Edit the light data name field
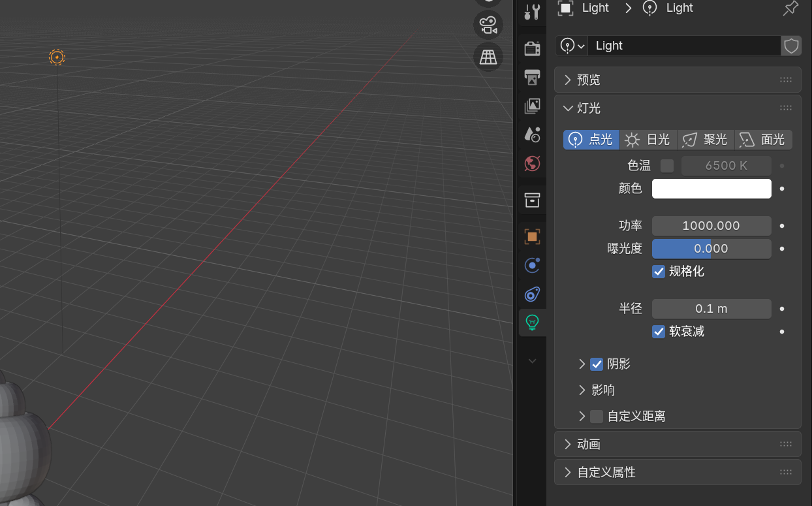This screenshot has width=812, height=506. [684, 46]
